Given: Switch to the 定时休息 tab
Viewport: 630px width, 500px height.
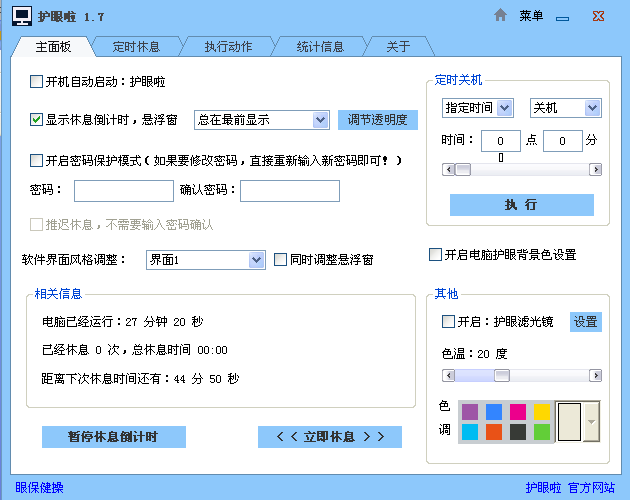Looking at the screenshot, I should click(136, 47).
